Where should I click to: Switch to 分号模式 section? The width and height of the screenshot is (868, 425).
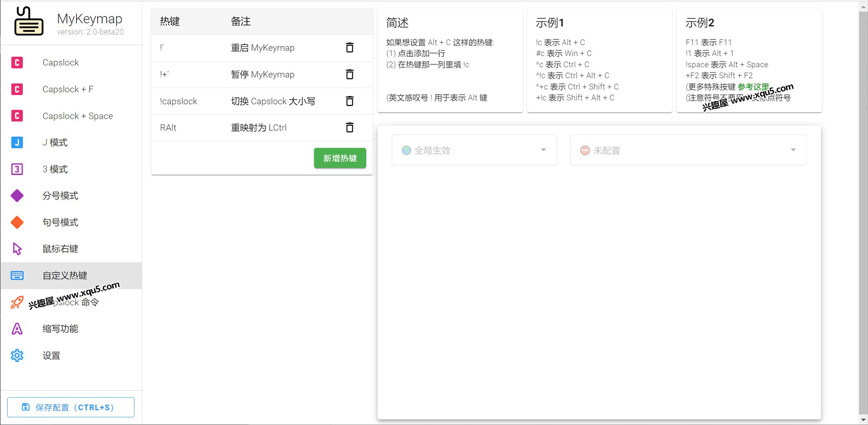[71, 195]
